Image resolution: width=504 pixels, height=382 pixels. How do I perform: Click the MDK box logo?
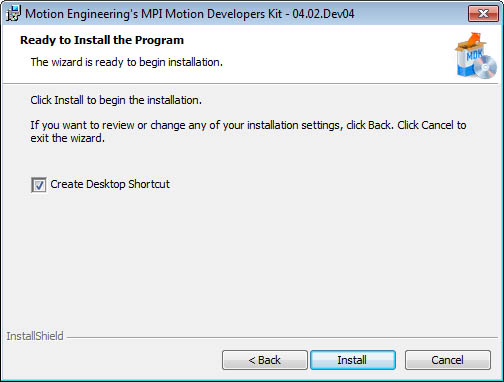tap(476, 56)
